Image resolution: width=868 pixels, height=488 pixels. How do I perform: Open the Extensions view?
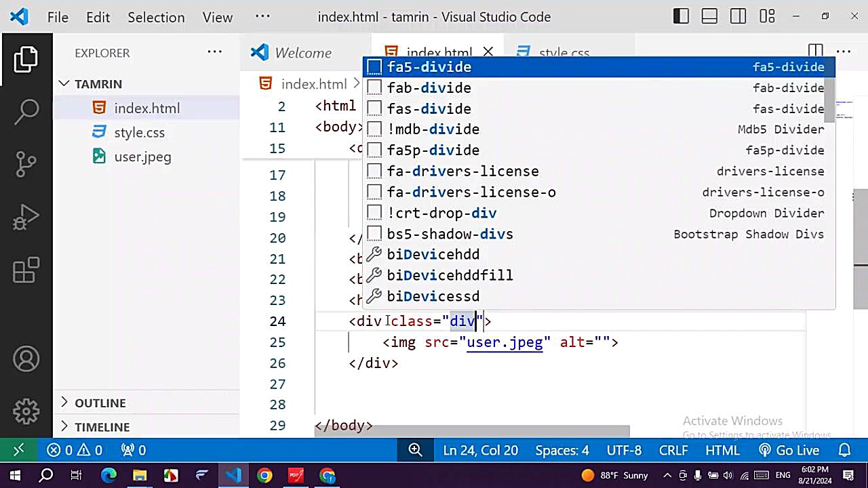[26, 270]
